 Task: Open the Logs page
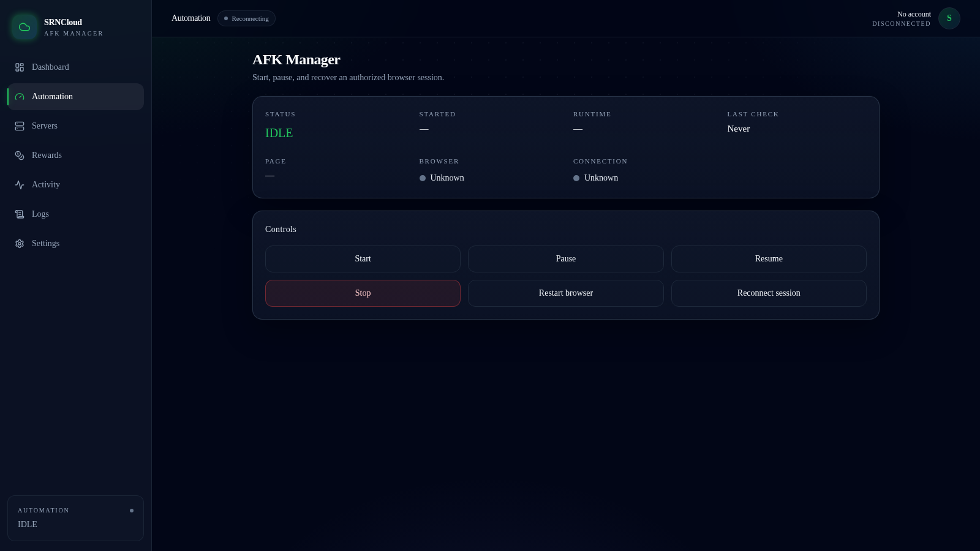pyautogui.click(x=76, y=214)
